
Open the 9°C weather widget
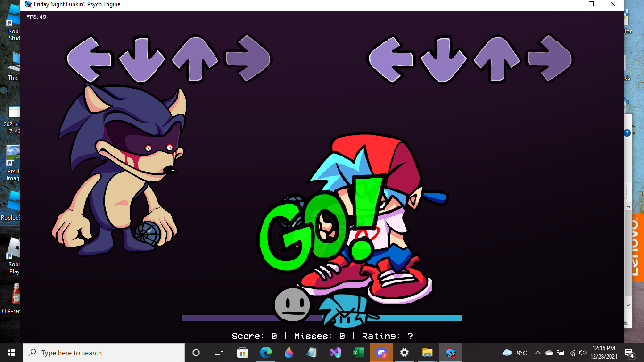[x=514, y=353]
